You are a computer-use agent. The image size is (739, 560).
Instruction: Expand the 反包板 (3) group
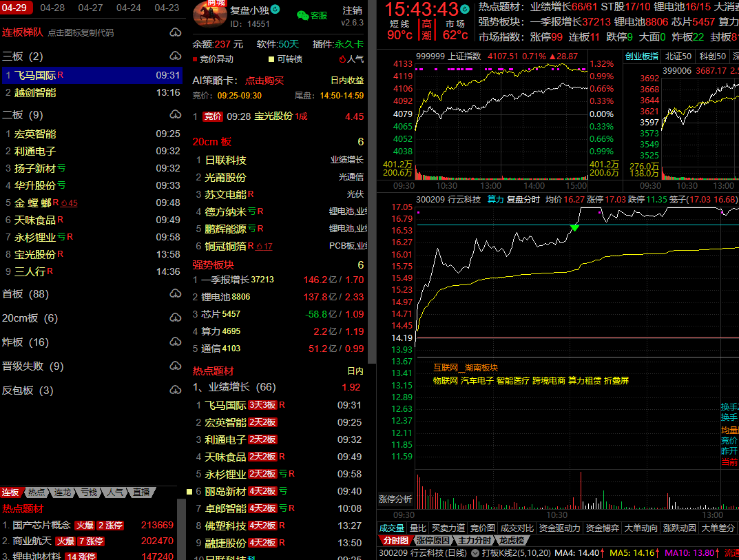click(x=28, y=391)
